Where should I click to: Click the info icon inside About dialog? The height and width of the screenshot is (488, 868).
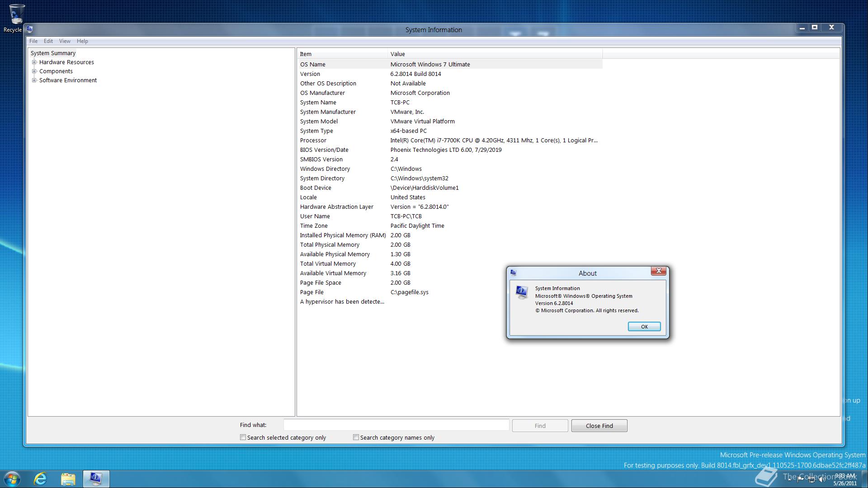click(x=522, y=292)
